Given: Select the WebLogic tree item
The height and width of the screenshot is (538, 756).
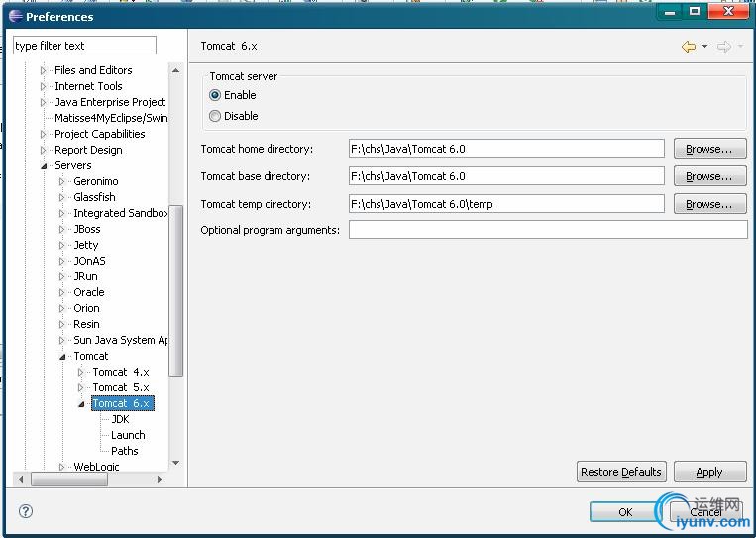Looking at the screenshot, I should [96, 467].
